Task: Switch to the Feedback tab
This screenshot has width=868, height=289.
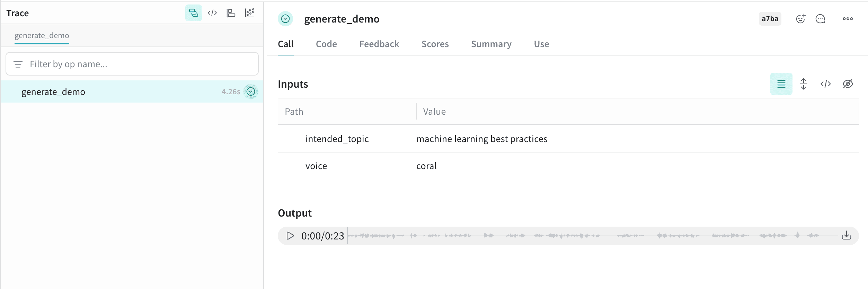Action: point(379,44)
